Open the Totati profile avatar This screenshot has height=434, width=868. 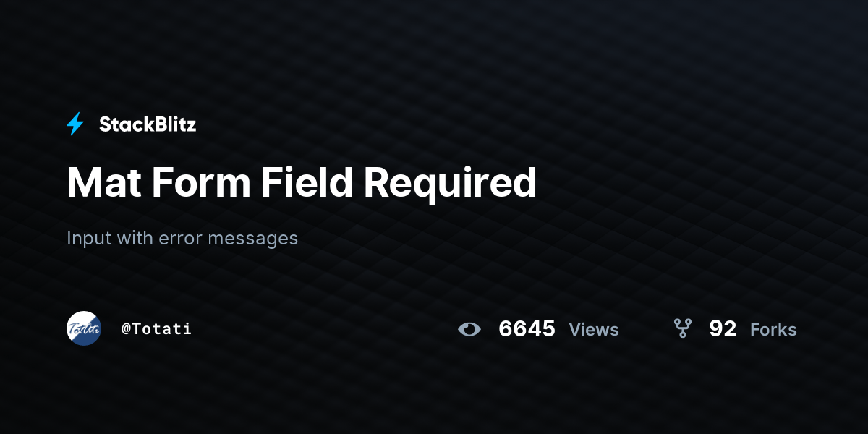point(84,328)
